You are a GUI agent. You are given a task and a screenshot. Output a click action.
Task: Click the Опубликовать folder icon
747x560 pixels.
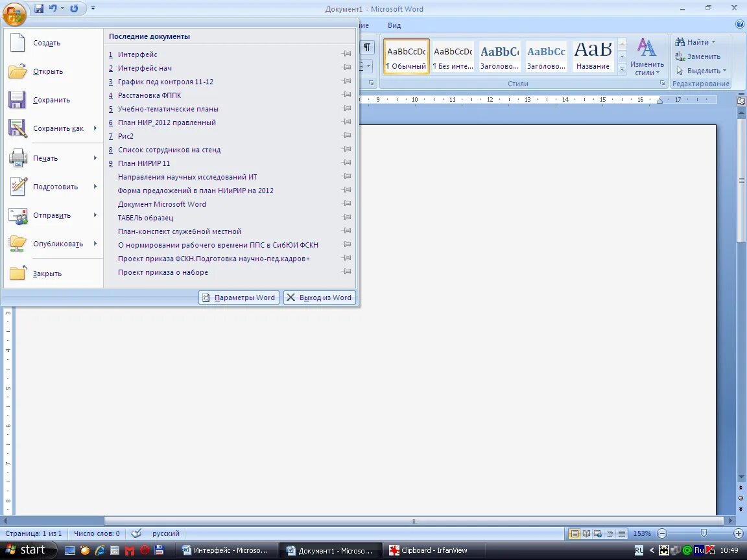click(x=18, y=244)
